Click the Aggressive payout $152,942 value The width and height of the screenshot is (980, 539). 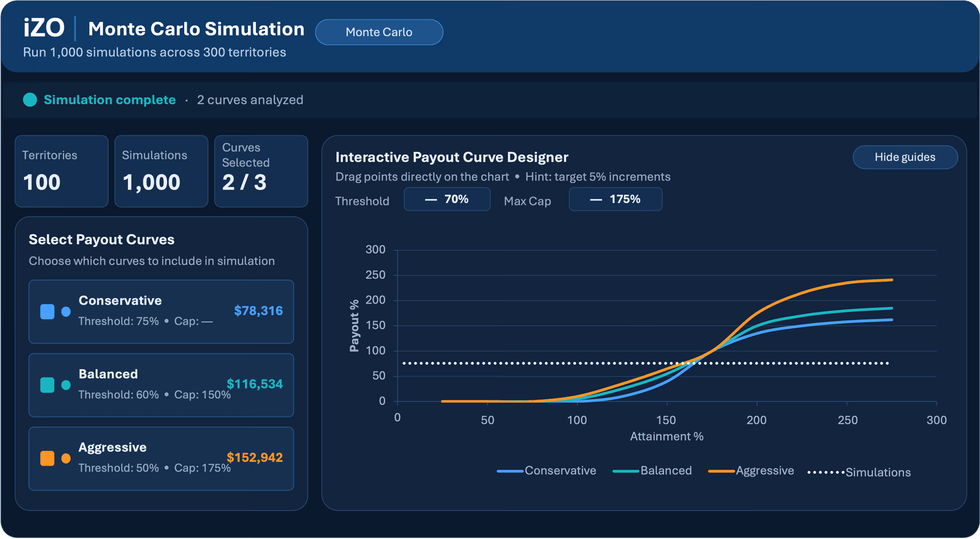point(255,457)
